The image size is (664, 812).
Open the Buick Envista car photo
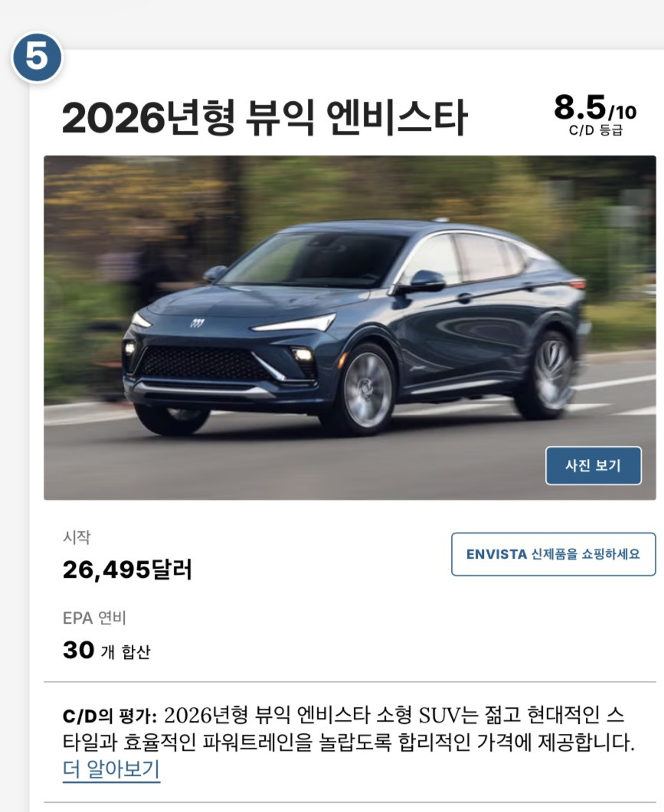(x=350, y=328)
